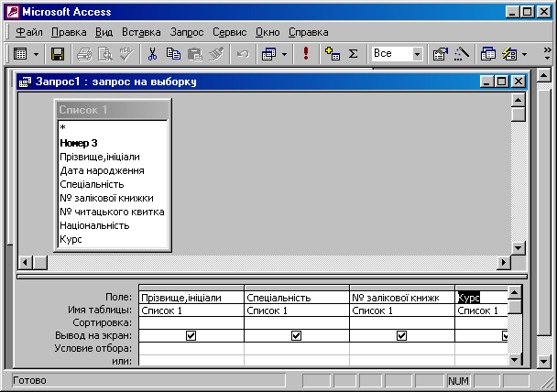Image resolution: width=557 pixels, height=392 pixels.
Task: Select Курс in Список 1 field list
Action: click(113, 239)
